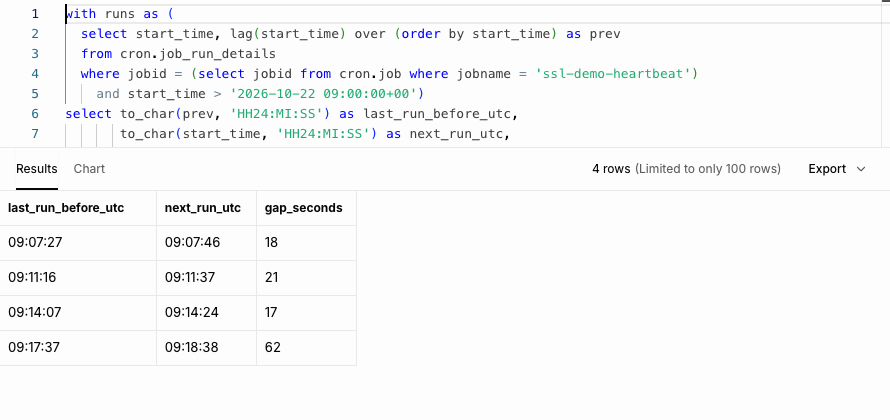Viewport: 890px width, 420px height.
Task: Open the Chart tab
Action: coord(89,169)
